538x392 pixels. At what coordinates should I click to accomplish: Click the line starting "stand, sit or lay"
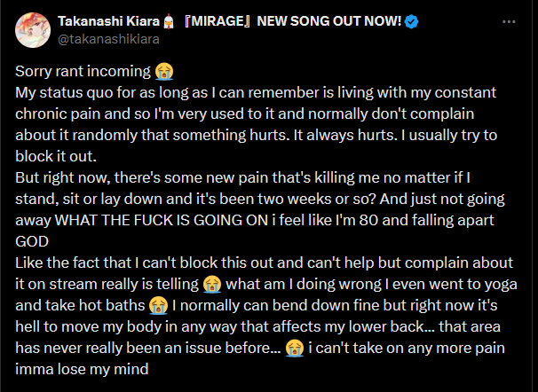[260, 199]
